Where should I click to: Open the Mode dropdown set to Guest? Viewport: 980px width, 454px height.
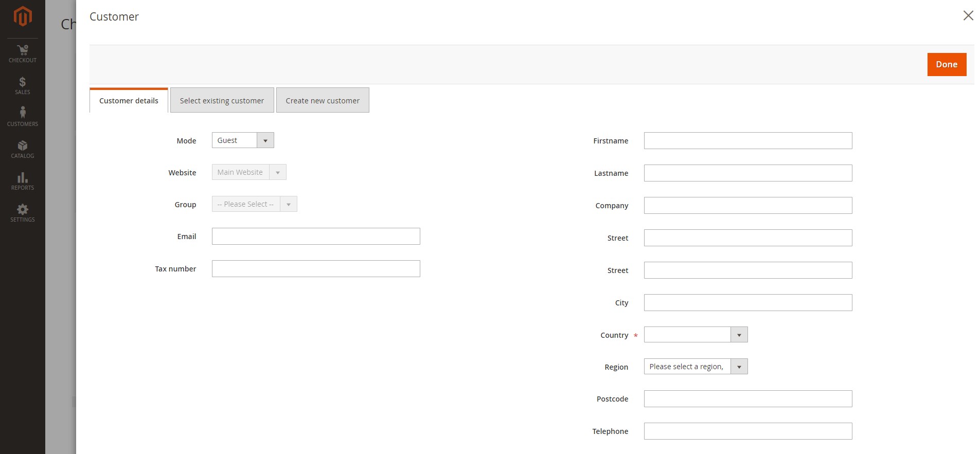click(243, 140)
